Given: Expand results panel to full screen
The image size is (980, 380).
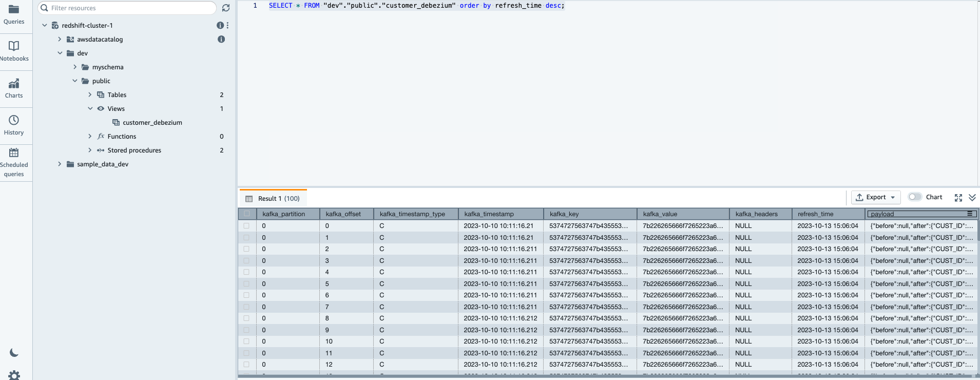Looking at the screenshot, I should [958, 198].
